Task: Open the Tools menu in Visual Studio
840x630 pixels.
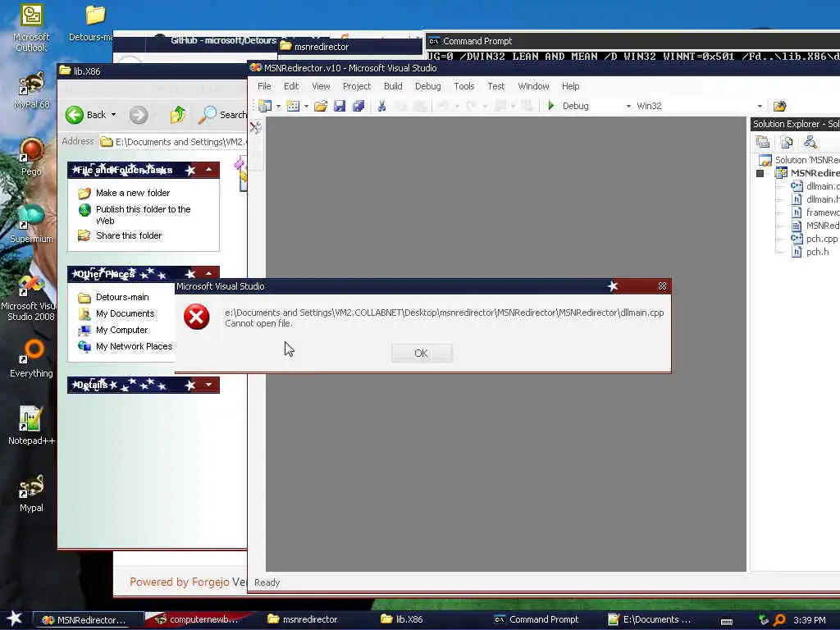Action: click(x=464, y=86)
